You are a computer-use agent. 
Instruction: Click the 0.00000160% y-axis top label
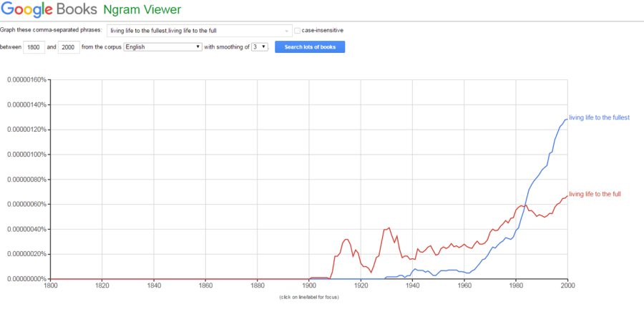[x=26, y=79]
